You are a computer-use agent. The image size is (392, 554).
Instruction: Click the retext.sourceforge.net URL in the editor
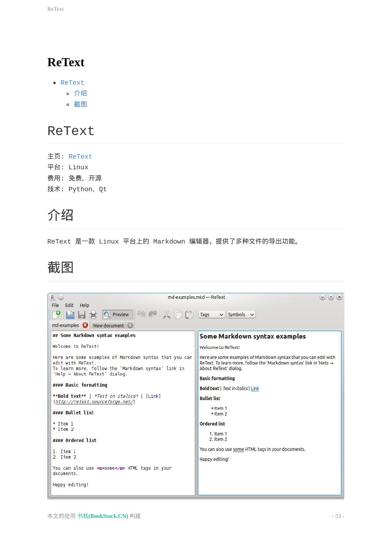[x=94, y=402]
